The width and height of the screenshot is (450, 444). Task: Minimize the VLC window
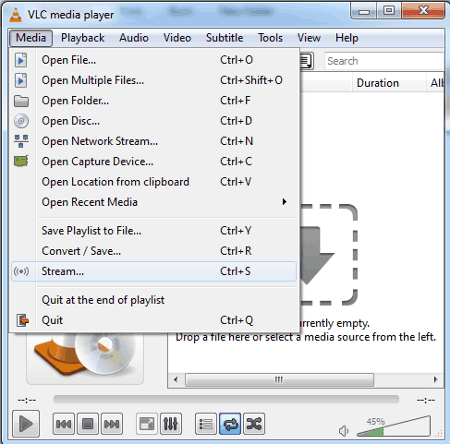coord(364,11)
